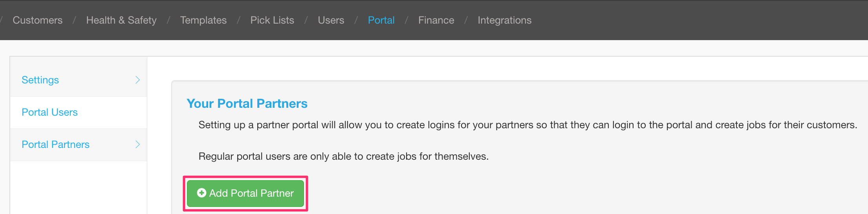Screen dimensions: 868x214
Task: Click the Add Portal Partner button
Action: (245, 193)
